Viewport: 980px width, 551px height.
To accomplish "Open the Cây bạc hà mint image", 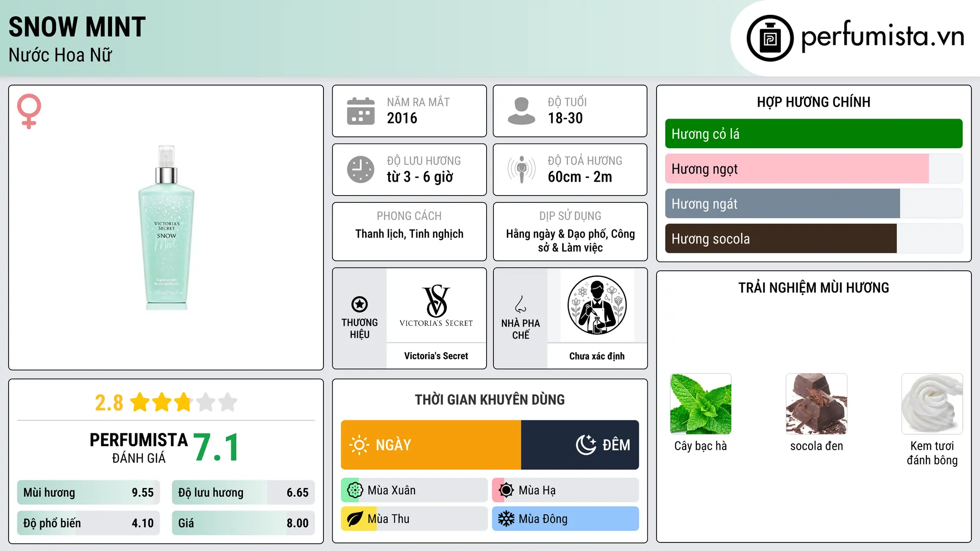I will click(x=701, y=404).
